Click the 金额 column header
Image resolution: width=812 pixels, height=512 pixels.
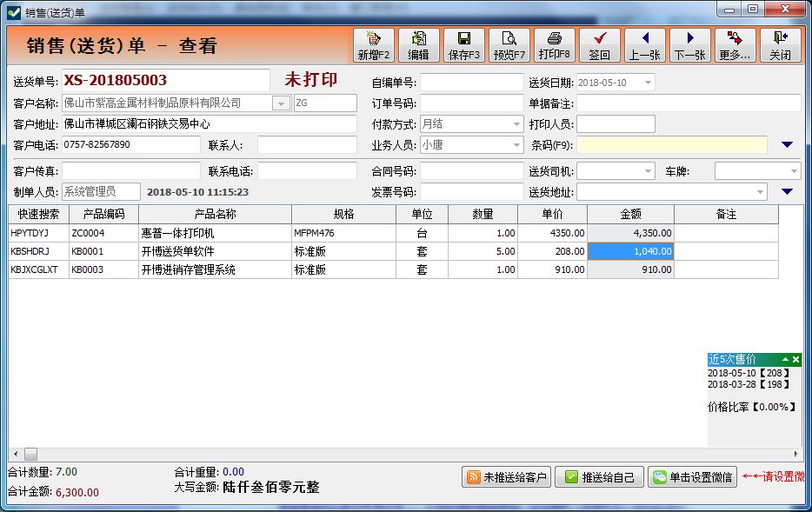(x=631, y=215)
